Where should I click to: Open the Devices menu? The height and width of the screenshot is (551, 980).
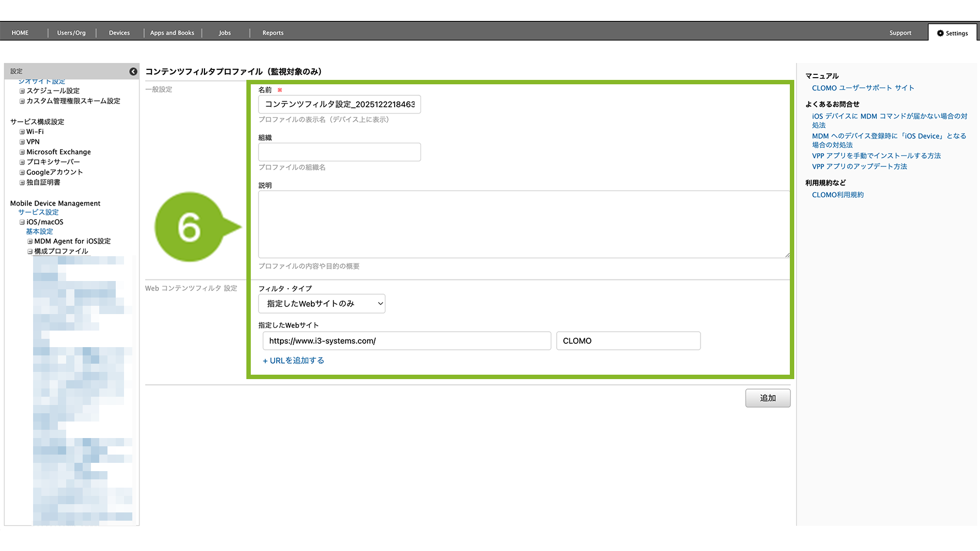pyautogui.click(x=119, y=33)
